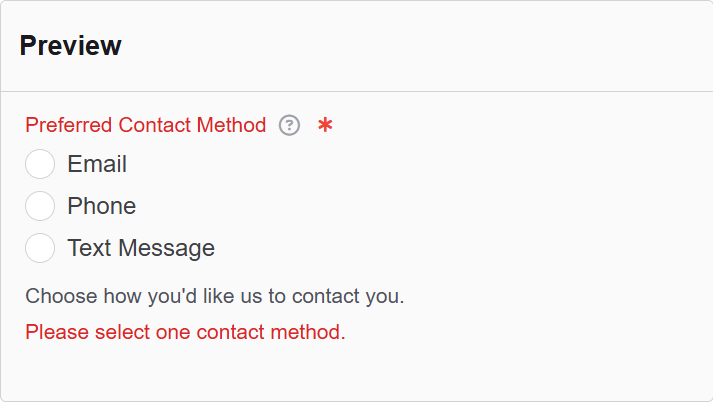Click the word "Text" in the third option

click(87, 248)
